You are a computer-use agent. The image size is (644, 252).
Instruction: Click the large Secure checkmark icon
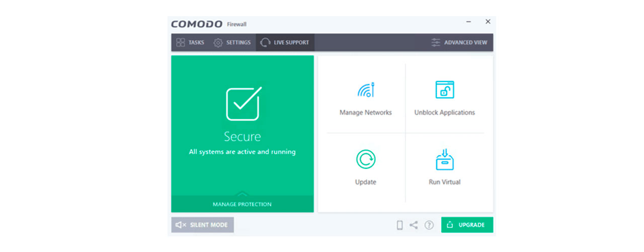coord(243,104)
